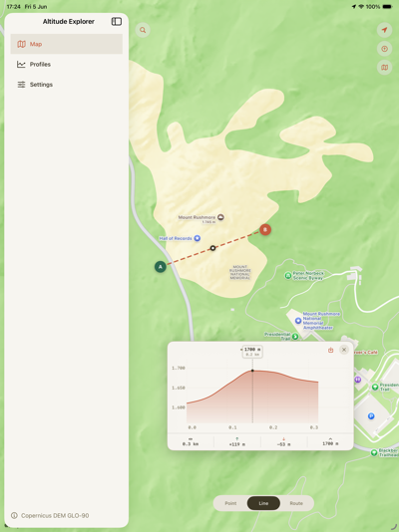
Task: Click the Wi-Fi status icon
Action: coord(361,6)
